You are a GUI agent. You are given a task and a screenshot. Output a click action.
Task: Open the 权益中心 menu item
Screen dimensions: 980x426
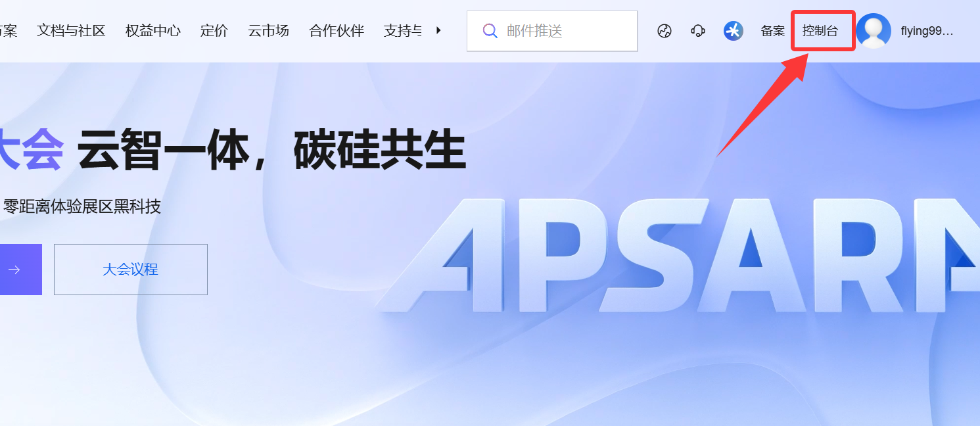click(152, 31)
